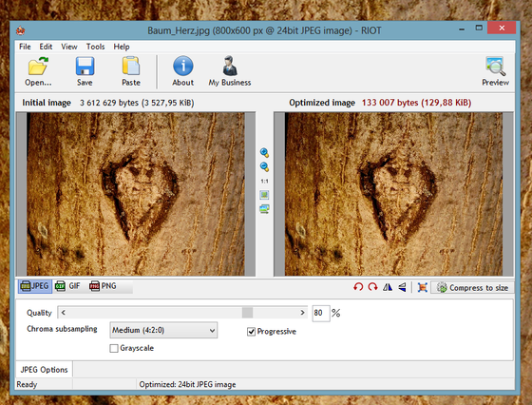The height and width of the screenshot is (405, 532).
Task: Click the Open folder icon
Action: [38, 66]
